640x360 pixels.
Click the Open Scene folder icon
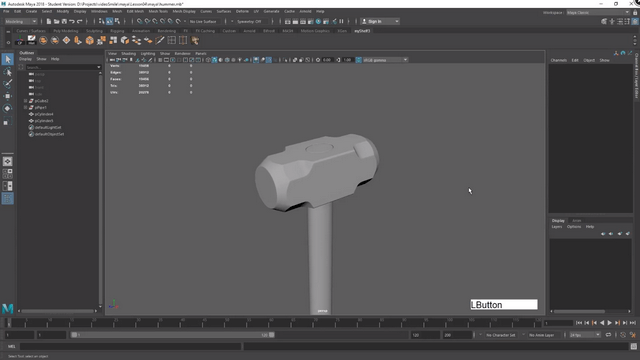[x=56, y=21]
